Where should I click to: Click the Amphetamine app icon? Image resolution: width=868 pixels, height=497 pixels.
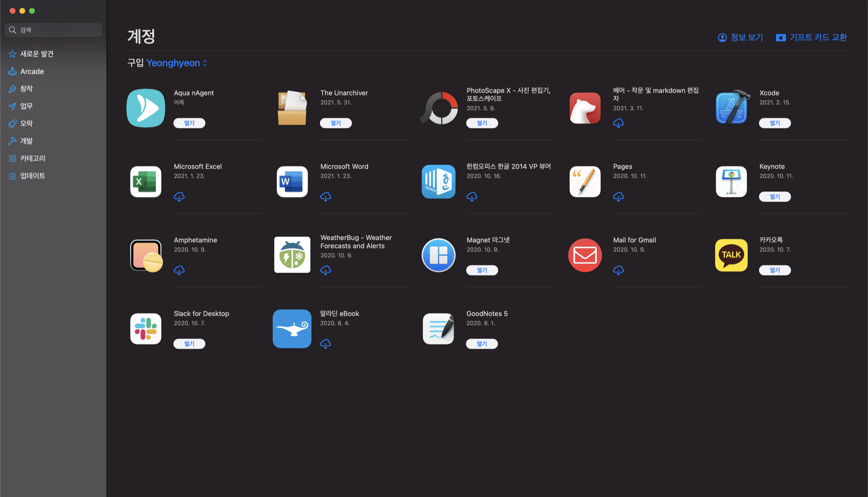coord(146,255)
